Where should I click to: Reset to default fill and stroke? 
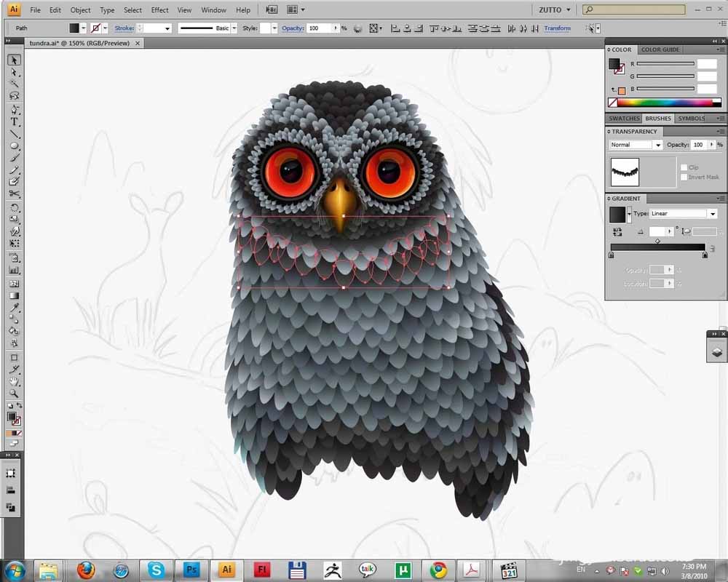click(10, 406)
